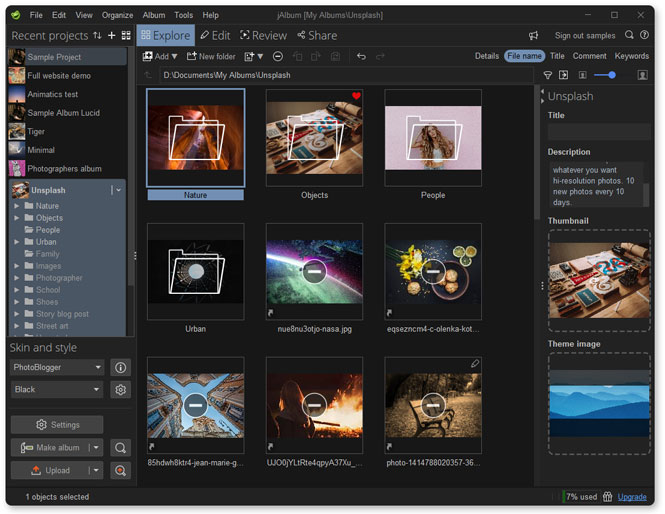Click the Upgrade link

point(632,497)
